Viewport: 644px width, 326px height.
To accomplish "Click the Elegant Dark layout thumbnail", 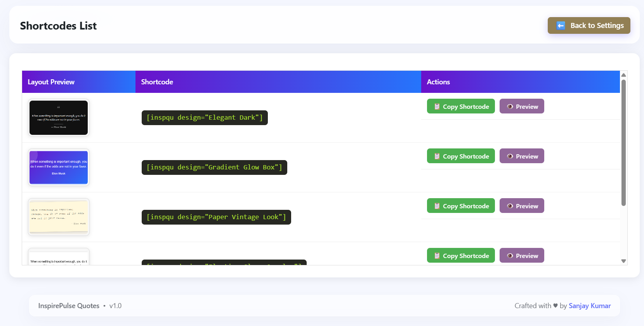I will [59, 118].
